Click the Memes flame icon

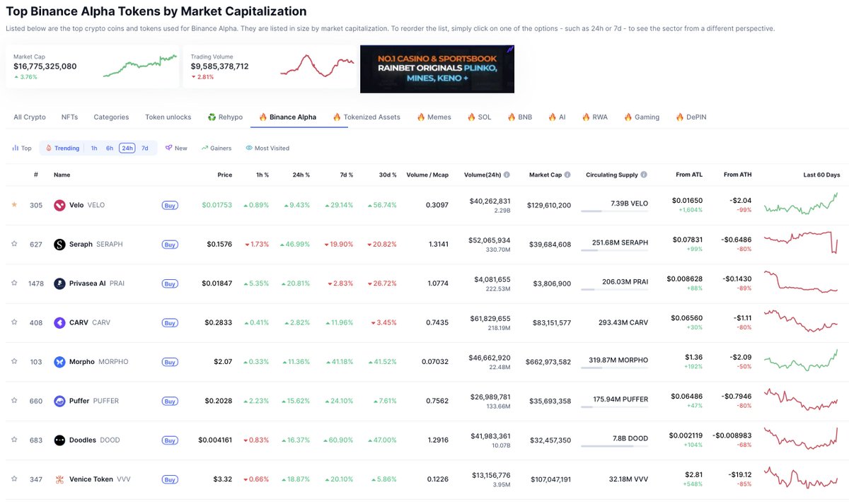pos(420,117)
